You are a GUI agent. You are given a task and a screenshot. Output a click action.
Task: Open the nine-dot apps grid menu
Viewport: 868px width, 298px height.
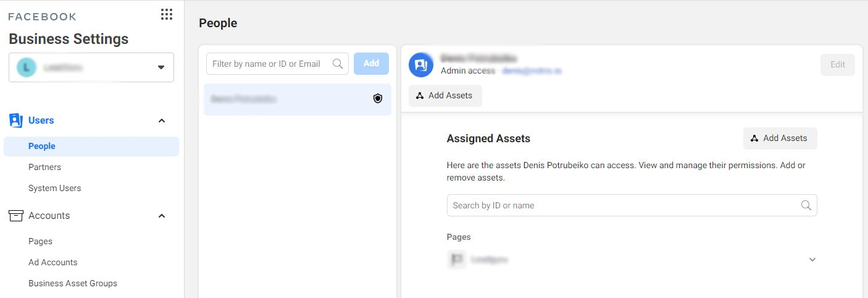pyautogui.click(x=166, y=15)
